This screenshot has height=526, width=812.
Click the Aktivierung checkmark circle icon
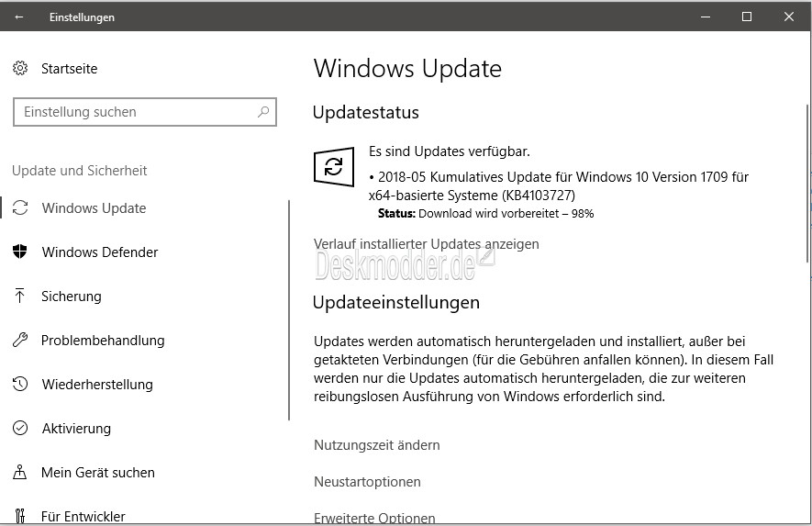click(20, 428)
